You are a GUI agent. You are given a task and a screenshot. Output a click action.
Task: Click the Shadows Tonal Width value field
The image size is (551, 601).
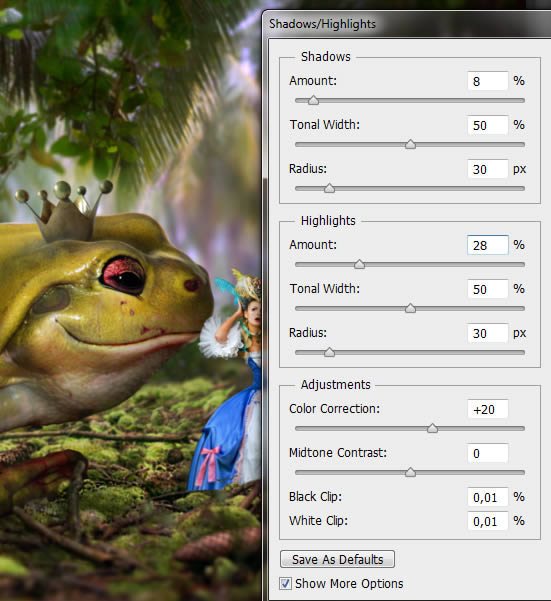[488, 125]
